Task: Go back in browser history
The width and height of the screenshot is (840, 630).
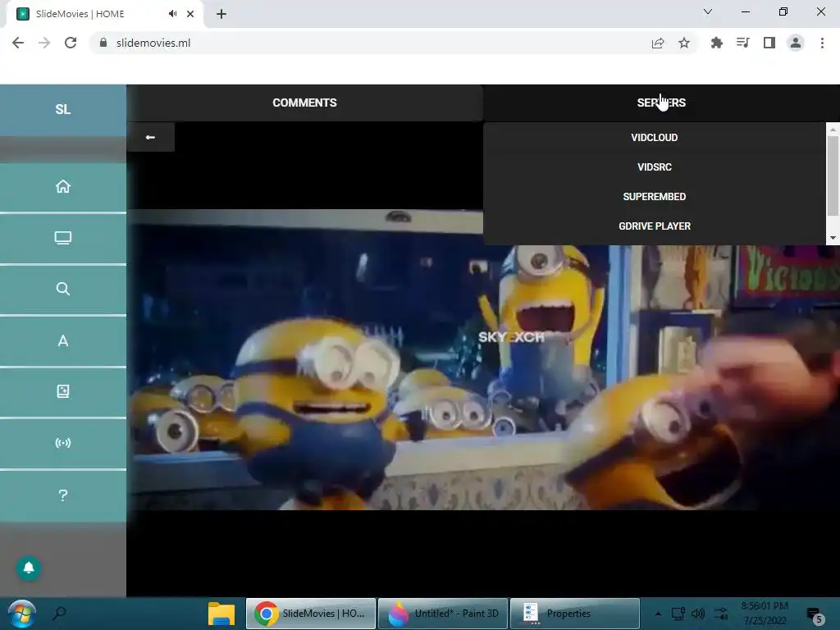Action: pyautogui.click(x=18, y=43)
